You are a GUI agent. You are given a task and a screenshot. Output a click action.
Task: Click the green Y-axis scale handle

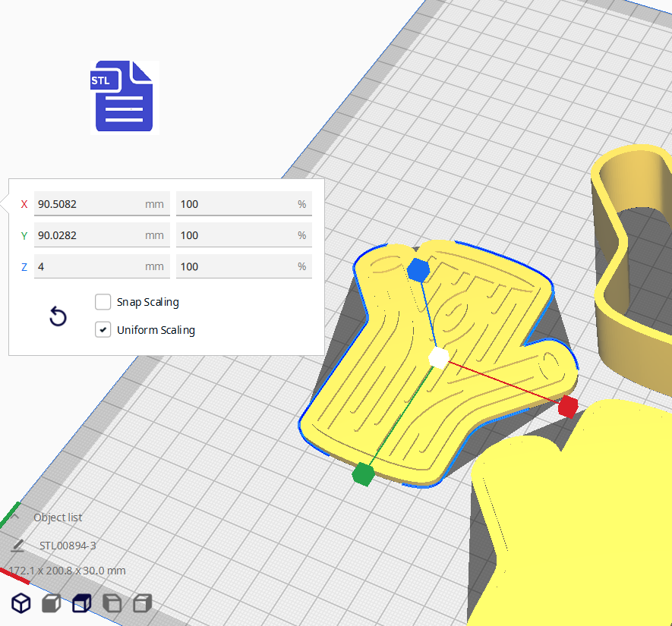364,474
